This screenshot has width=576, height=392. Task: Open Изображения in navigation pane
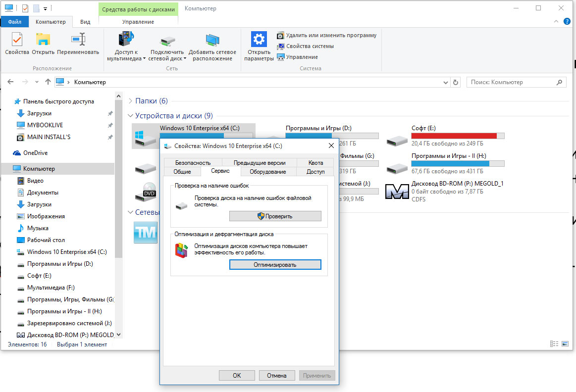click(46, 216)
